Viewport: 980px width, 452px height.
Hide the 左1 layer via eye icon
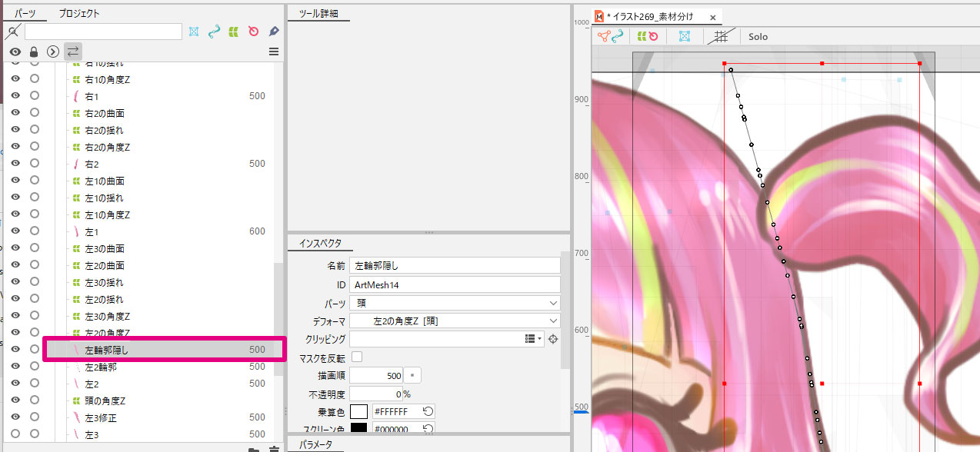(x=15, y=231)
